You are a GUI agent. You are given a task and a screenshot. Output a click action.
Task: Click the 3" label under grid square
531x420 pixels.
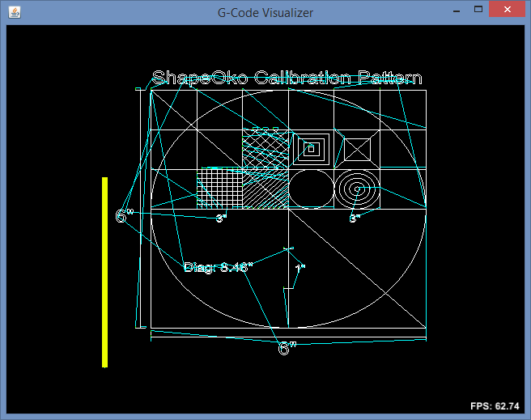220,218
